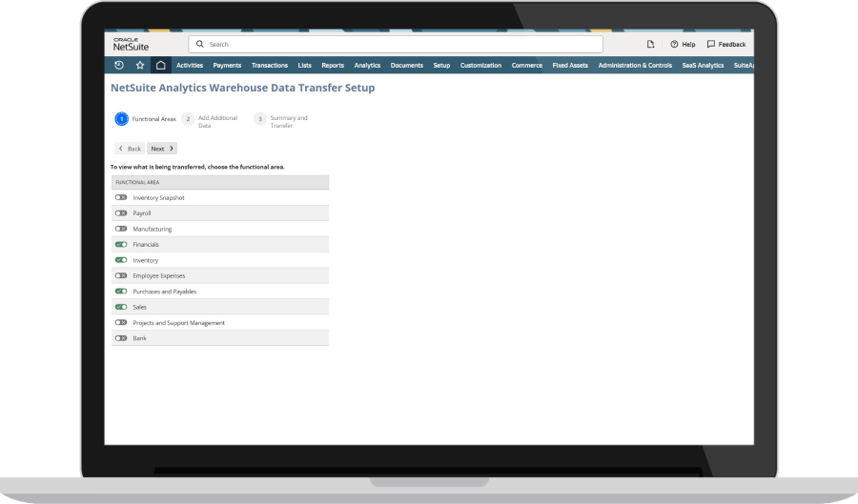Expand the Customization menu

[480, 66]
